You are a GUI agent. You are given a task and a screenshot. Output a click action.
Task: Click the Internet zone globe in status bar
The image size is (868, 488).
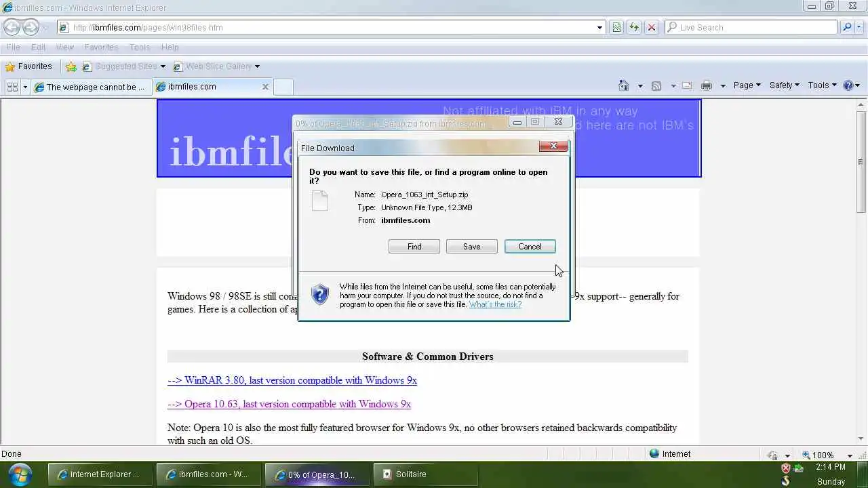[x=654, y=453]
